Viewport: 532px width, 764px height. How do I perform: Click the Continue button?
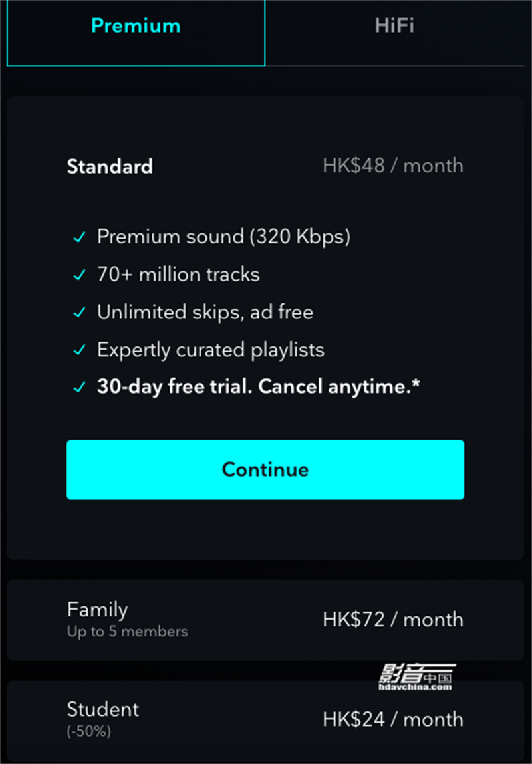(265, 469)
